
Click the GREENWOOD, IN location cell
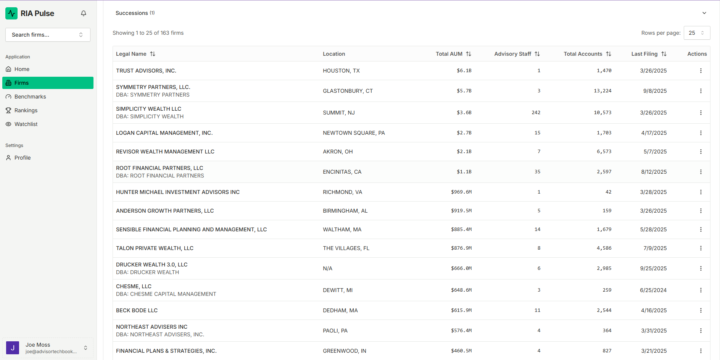344,351
